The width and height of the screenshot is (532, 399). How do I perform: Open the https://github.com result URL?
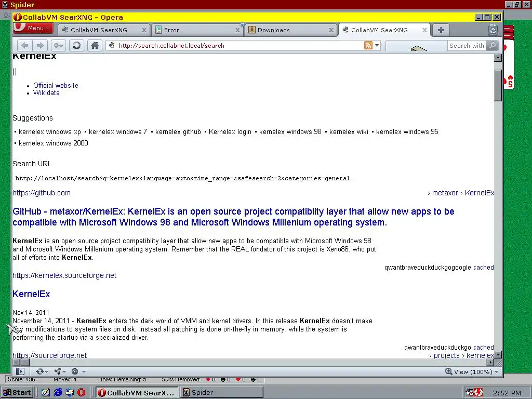(42, 193)
